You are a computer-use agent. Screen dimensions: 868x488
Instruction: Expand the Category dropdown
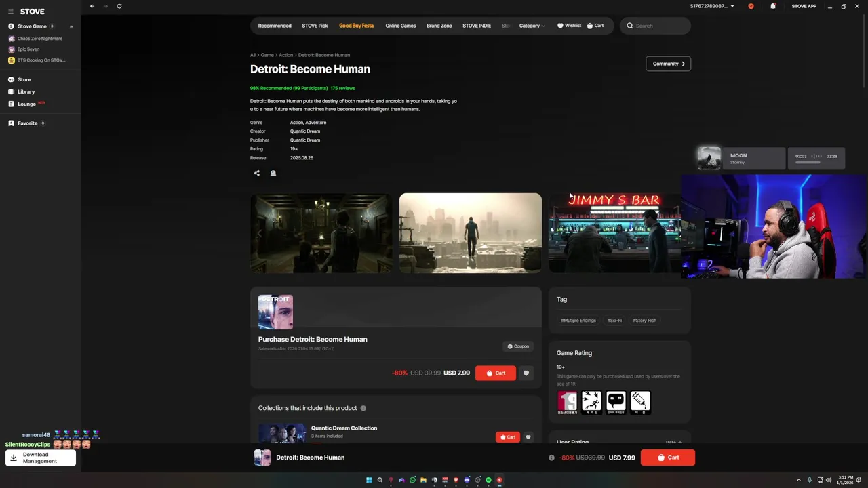tap(532, 26)
